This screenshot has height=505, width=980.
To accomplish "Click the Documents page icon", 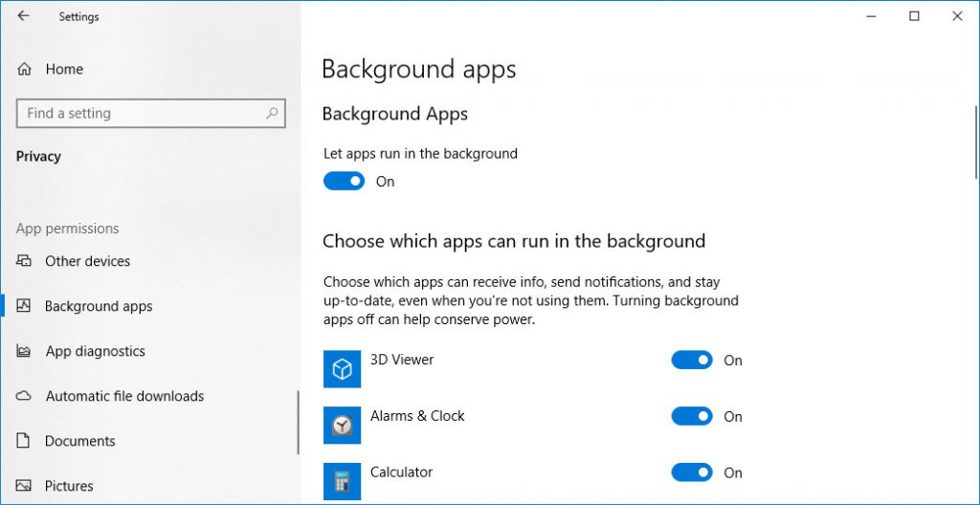I will click(23, 441).
